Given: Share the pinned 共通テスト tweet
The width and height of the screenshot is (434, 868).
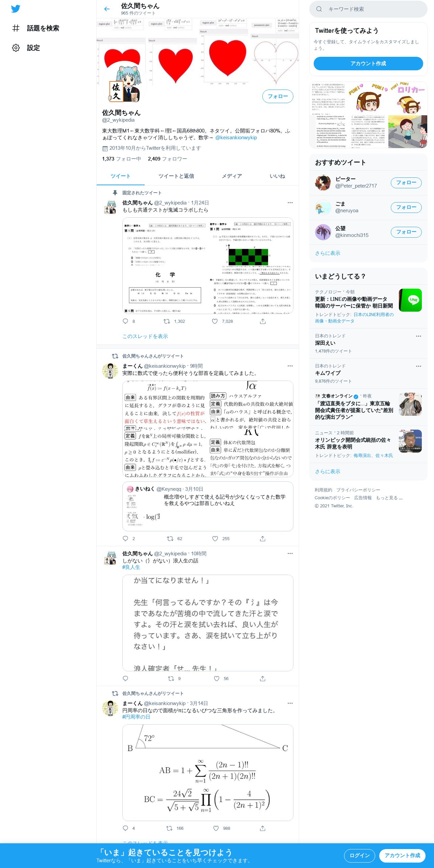Looking at the screenshot, I should [263, 321].
